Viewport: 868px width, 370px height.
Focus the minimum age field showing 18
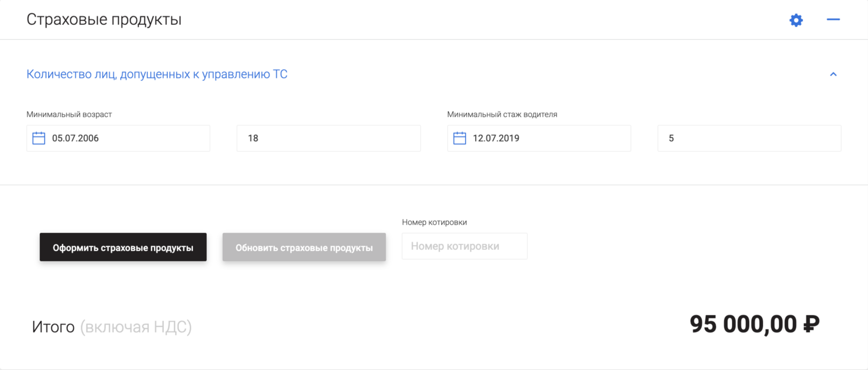pyautogui.click(x=329, y=138)
